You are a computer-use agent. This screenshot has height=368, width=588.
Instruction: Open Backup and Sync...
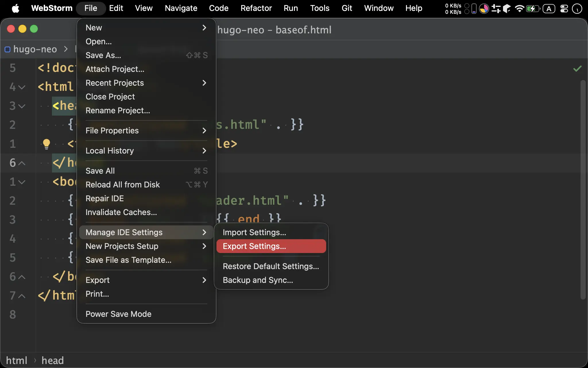pos(271,280)
